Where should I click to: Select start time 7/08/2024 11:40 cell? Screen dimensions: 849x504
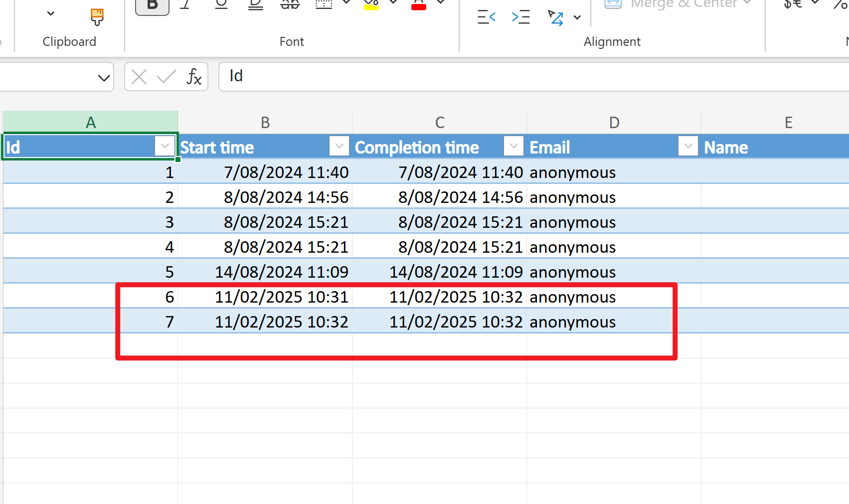[265, 172]
